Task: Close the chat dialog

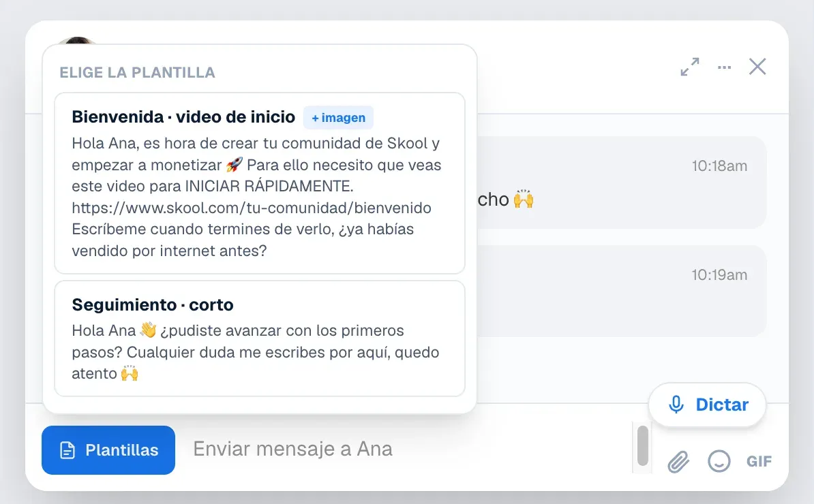Action: [757, 66]
